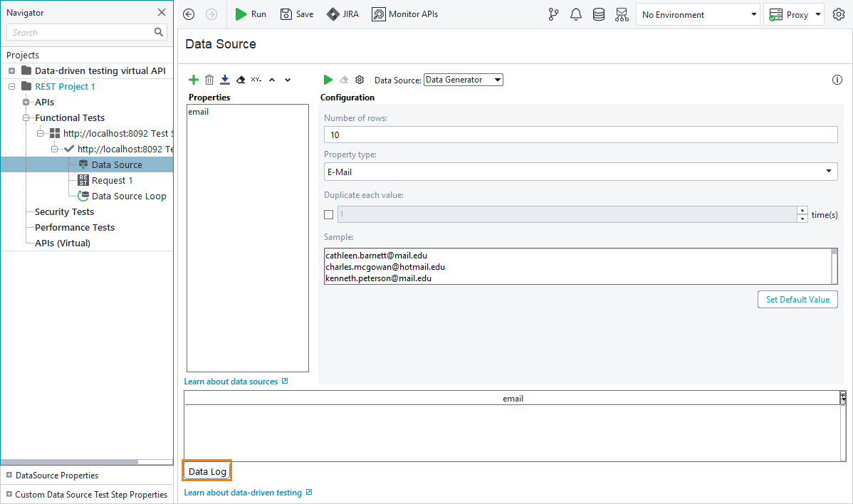Open the notifications bell
This screenshot has height=504, width=853.
576,14
